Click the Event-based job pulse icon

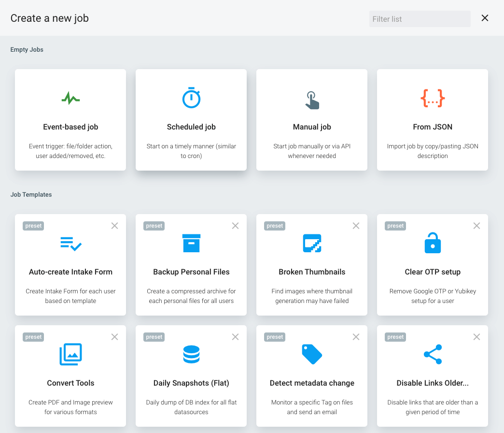[70, 99]
